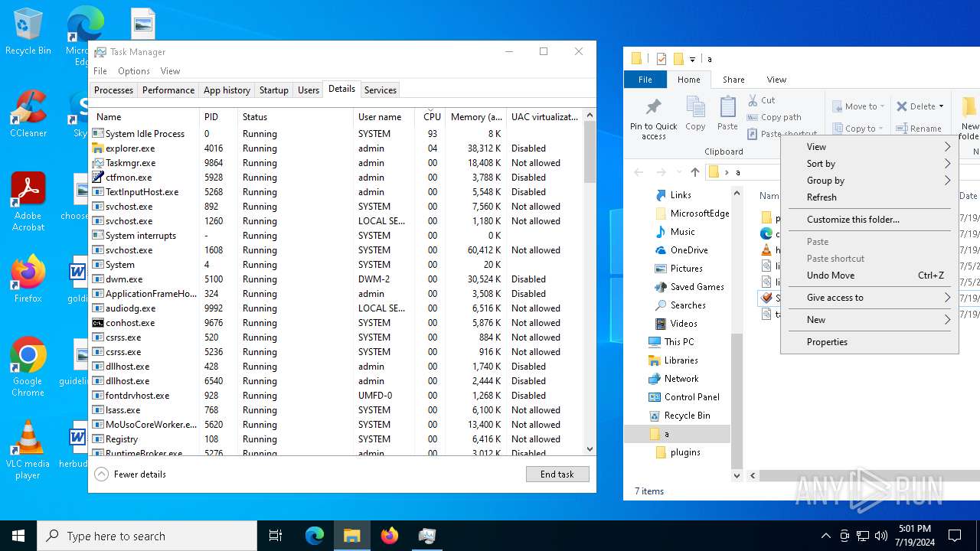Open the Options menu in Task Manager
980x551 pixels.
[134, 71]
